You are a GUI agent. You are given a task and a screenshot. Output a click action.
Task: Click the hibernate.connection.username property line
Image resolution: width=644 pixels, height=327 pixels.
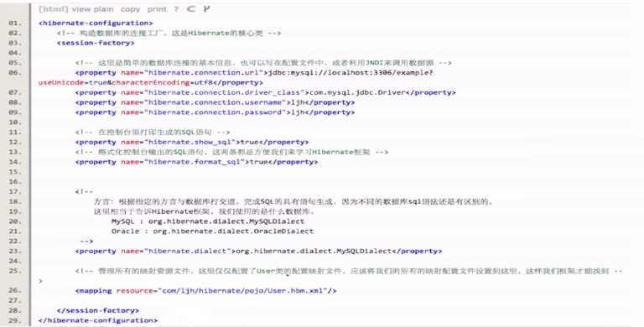[x=215, y=102]
